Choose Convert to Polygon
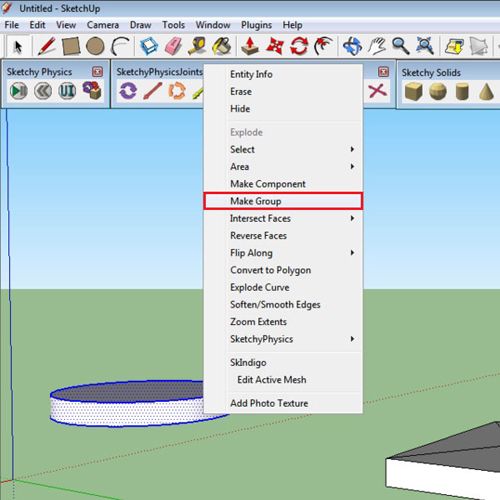 (283, 270)
